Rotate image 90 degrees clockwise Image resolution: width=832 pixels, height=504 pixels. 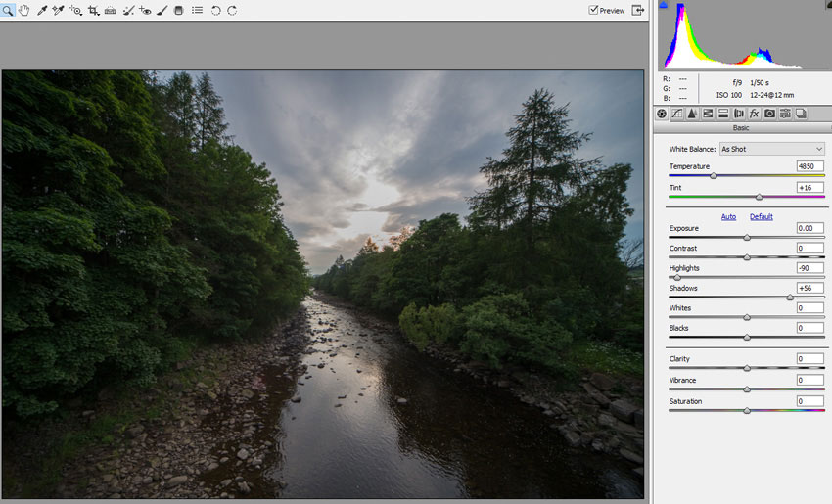(232, 10)
